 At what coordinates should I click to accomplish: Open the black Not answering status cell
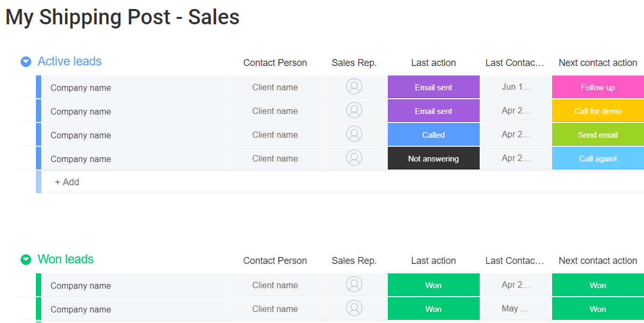tap(434, 158)
